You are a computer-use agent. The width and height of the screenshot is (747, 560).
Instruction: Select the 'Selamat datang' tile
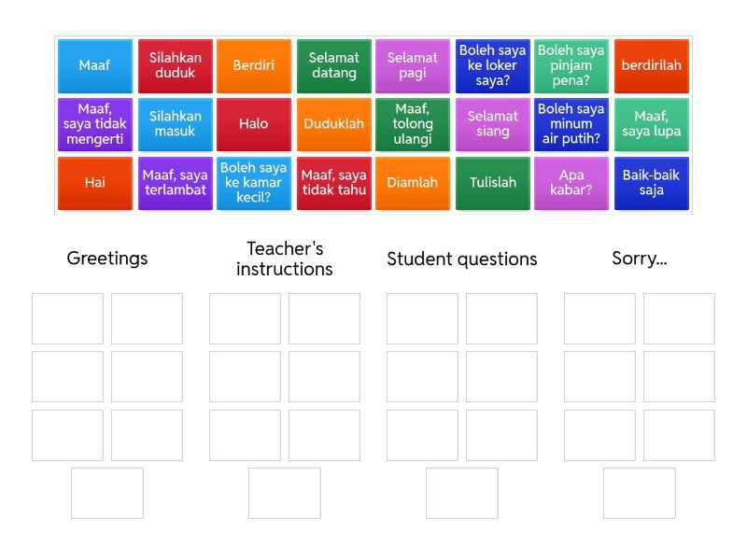pos(333,65)
